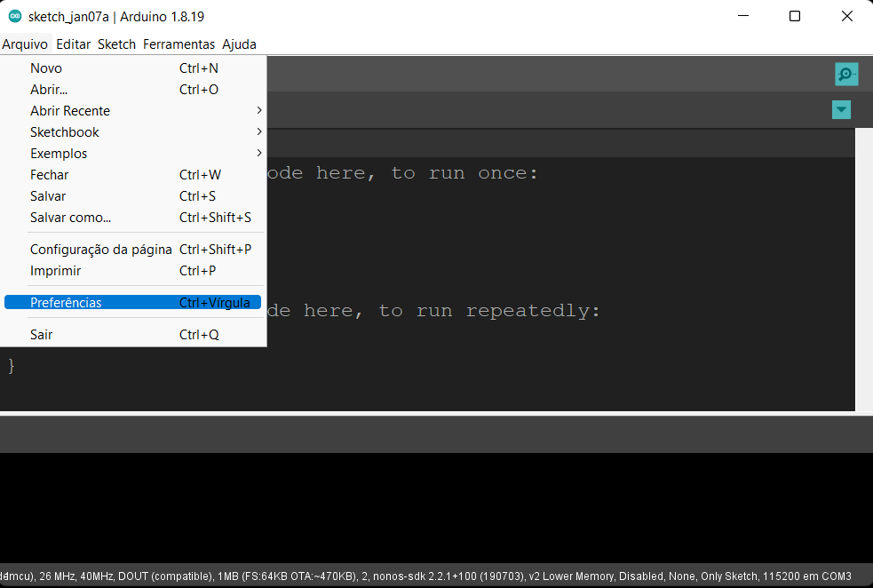Select "Novo" to create a sketch
The height and width of the screenshot is (588, 873).
[x=45, y=68]
